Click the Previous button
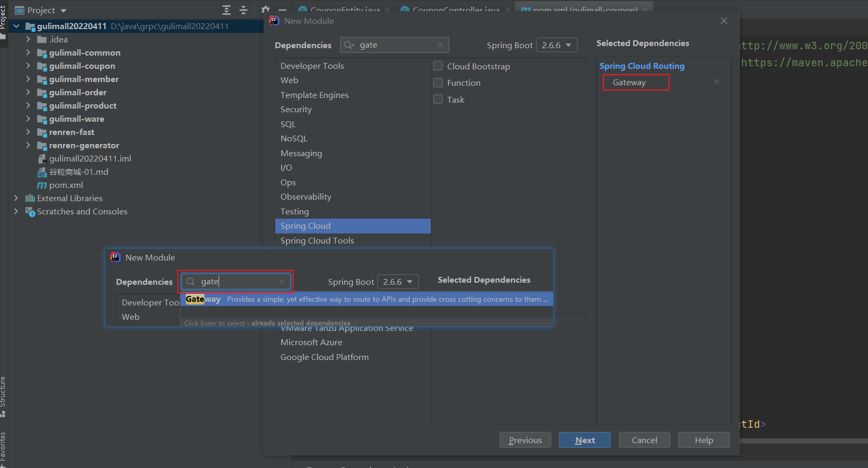868x468 pixels. tap(525, 440)
